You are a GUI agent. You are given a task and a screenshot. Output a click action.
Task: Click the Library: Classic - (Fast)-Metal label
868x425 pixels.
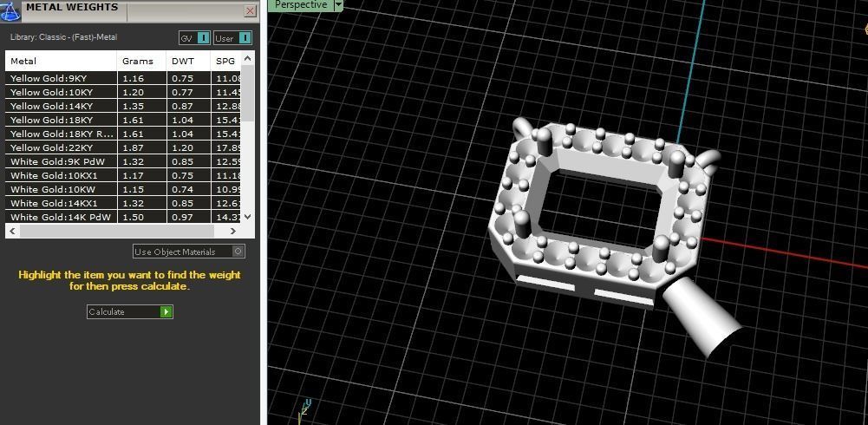(x=63, y=37)
